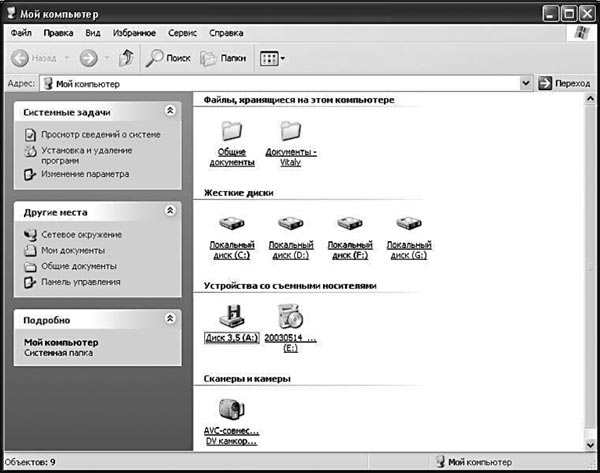Select Локальный диск (F:) drive icon
Image resolution: width=600 pixels, height=473 pixels.
350,223
